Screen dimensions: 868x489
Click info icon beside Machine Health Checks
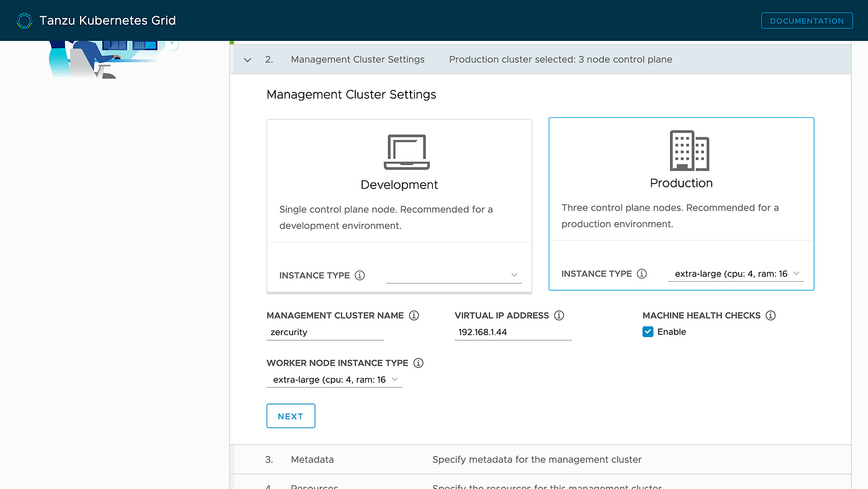pyautogui.click(x=771, y=315)
